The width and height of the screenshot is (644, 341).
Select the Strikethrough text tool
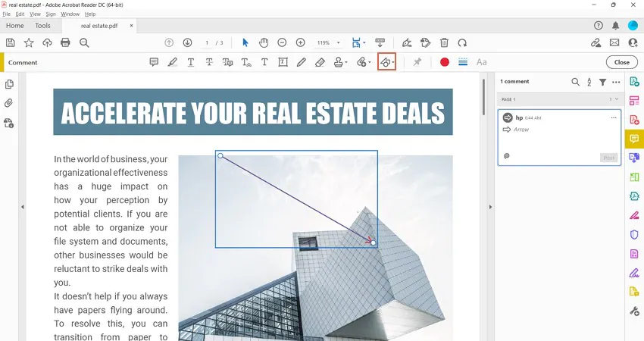pos(209,62)
